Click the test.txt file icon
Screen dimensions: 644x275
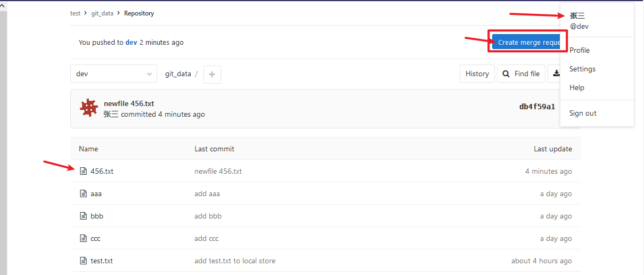pos(83,261)
